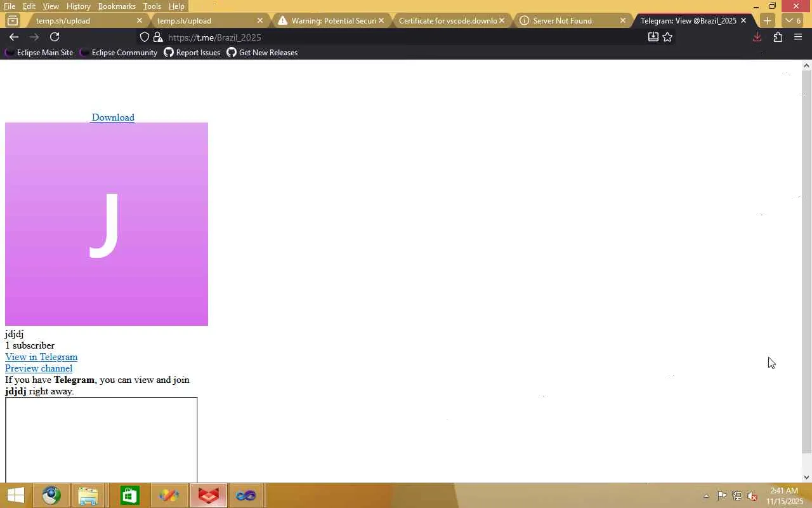Go back to the previous page
812x508 pixels.
13,37
